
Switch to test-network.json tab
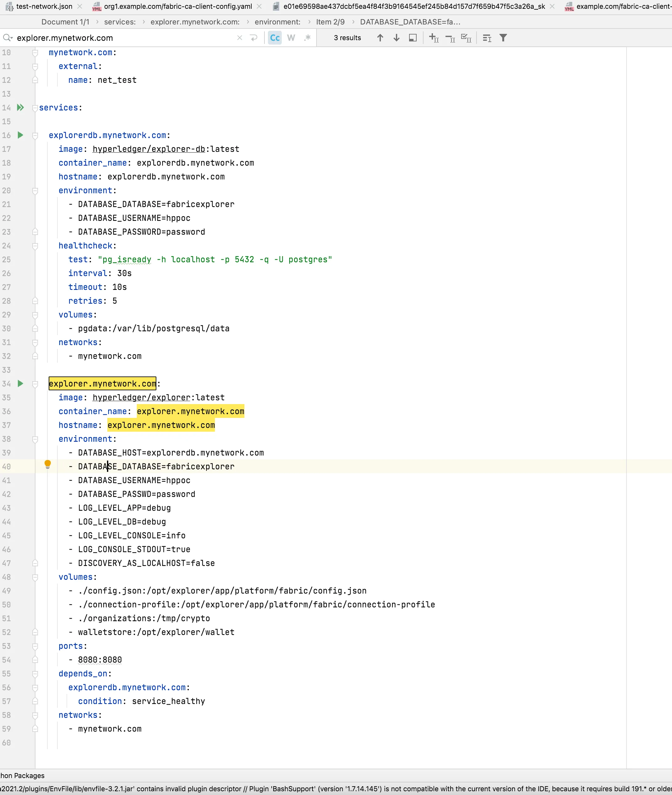pos(44,7)
